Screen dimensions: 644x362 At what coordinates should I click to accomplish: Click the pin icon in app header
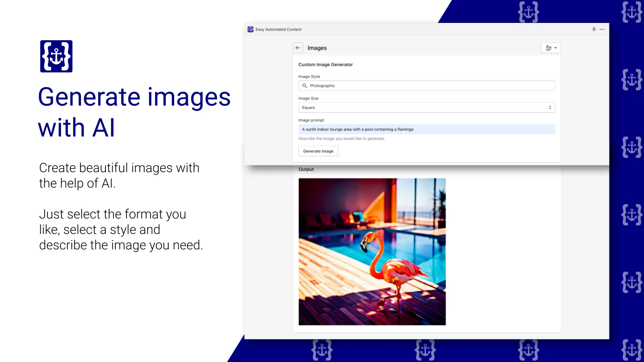click(594, 29)
